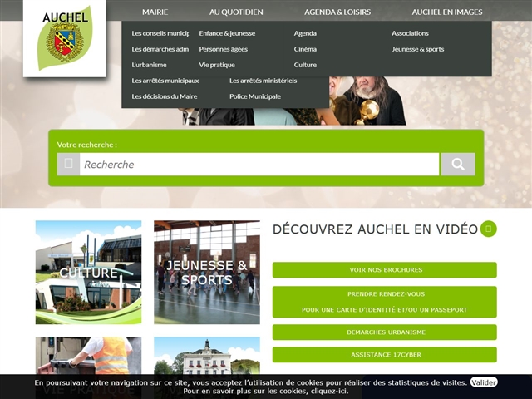
Task: Click the icon left of the Recherche field
Action: click(x=68, y=165)
